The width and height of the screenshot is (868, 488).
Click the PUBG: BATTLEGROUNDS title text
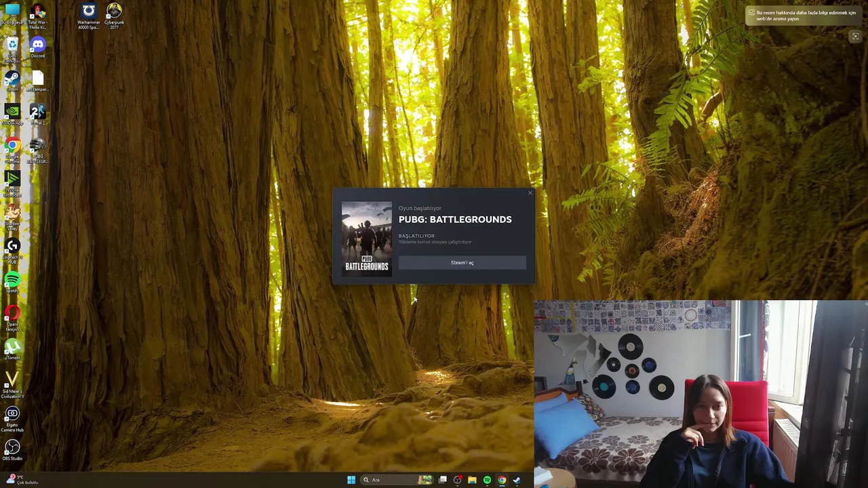(455, 220)
